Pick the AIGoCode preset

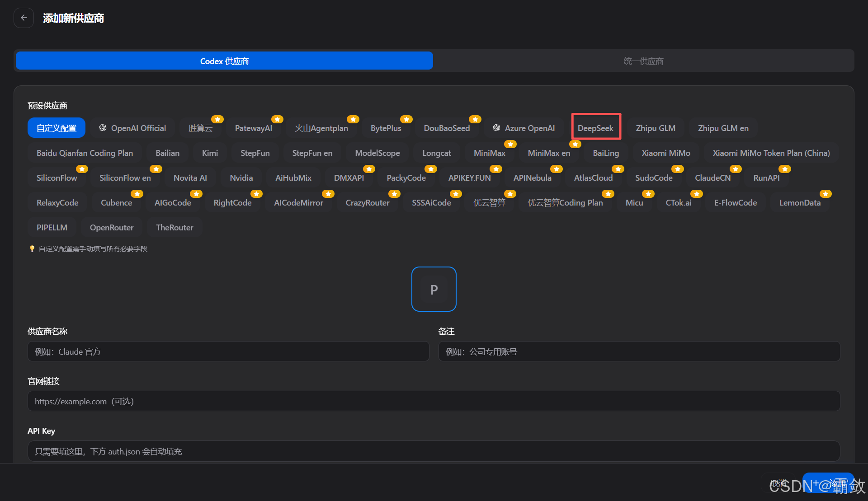pyautogui.click(x=173, y=202)
